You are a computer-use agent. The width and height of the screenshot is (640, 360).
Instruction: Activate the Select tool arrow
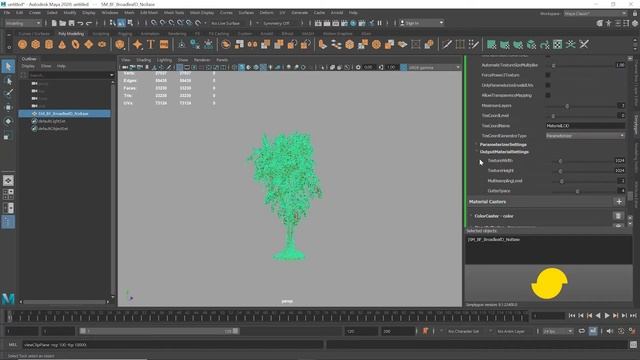click(x=8, y=67)
